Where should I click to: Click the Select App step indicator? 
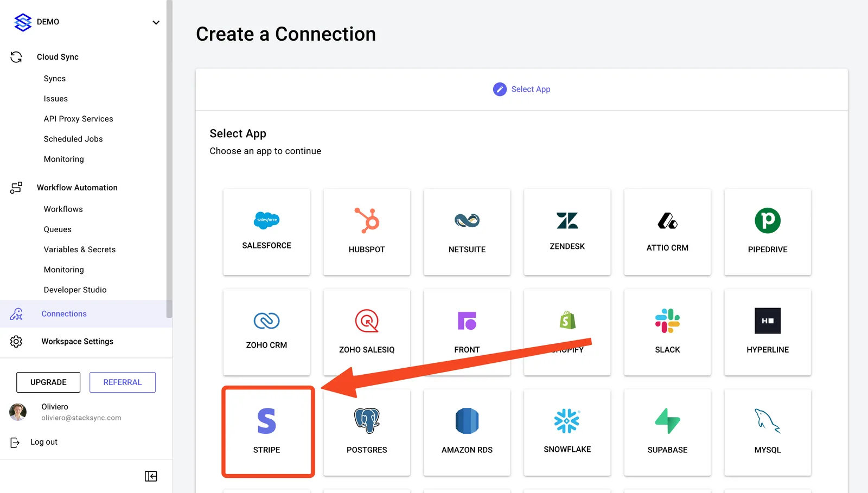[522, 89]
